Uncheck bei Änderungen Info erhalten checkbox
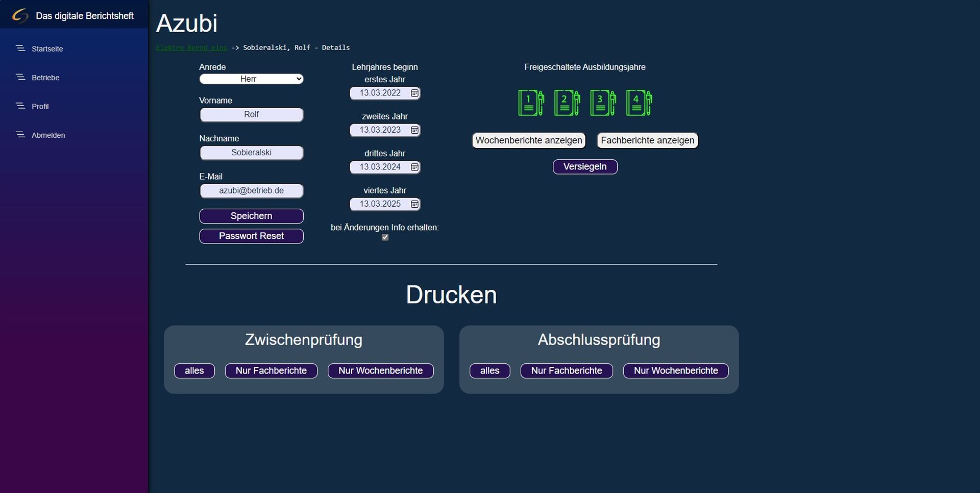The height and width of the screenshot is (493, 980). [x=385, y=237]
